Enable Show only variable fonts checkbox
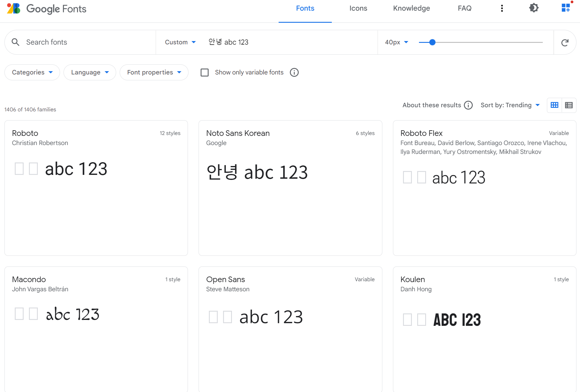This screenshot has width=580, height=392. coord(204,72)
